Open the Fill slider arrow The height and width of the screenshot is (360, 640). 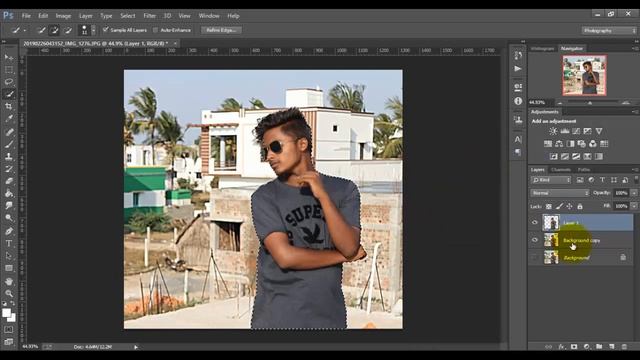pyautogui.click(x=634, y=206)
